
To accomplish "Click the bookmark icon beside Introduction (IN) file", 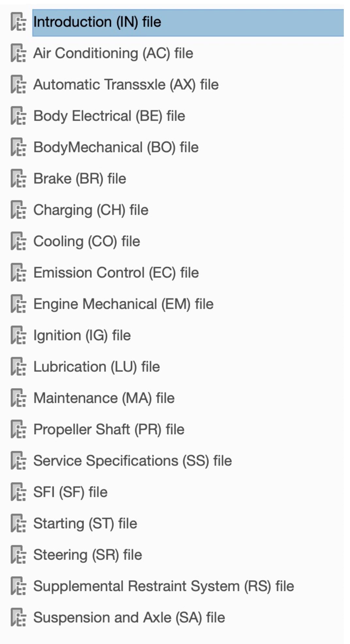I will [18, 22].
